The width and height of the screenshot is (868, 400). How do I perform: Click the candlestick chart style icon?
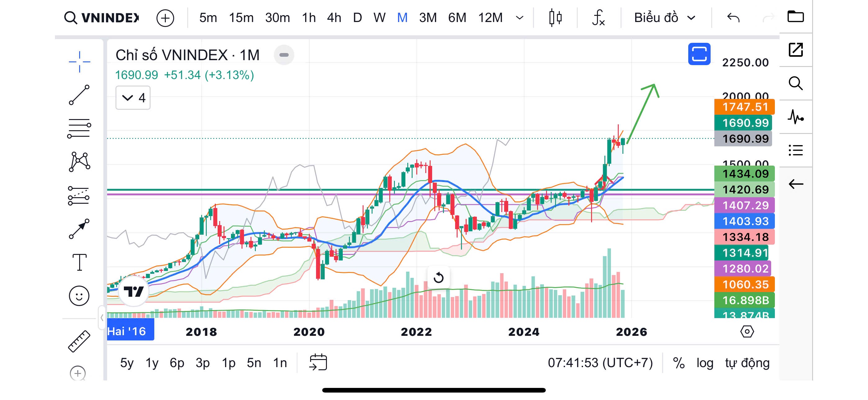[555, 17]
